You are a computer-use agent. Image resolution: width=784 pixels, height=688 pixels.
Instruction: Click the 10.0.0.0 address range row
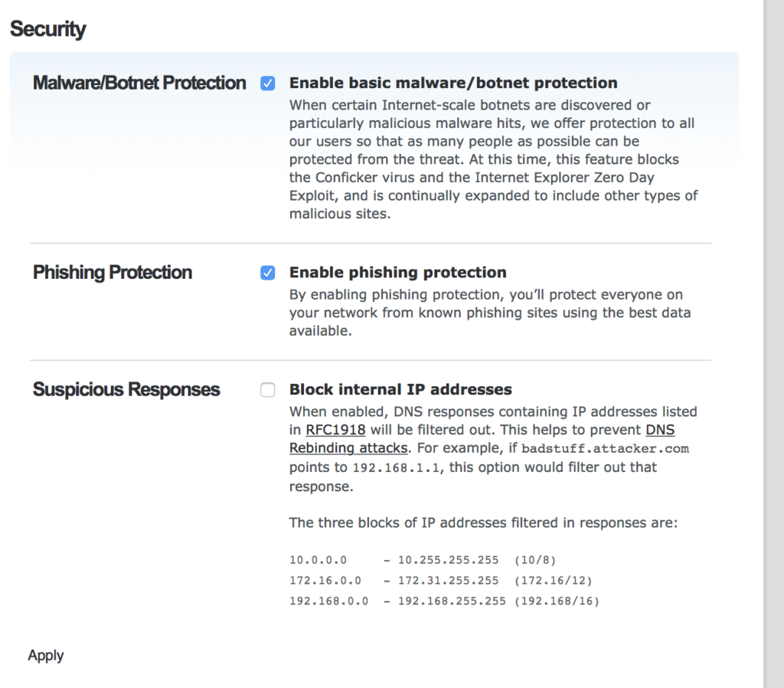tap(433, 561)
